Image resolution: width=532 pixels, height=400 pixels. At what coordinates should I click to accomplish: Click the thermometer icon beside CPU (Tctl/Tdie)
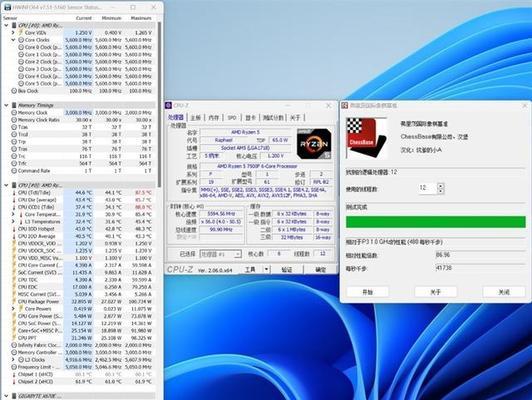click(14, 192)
